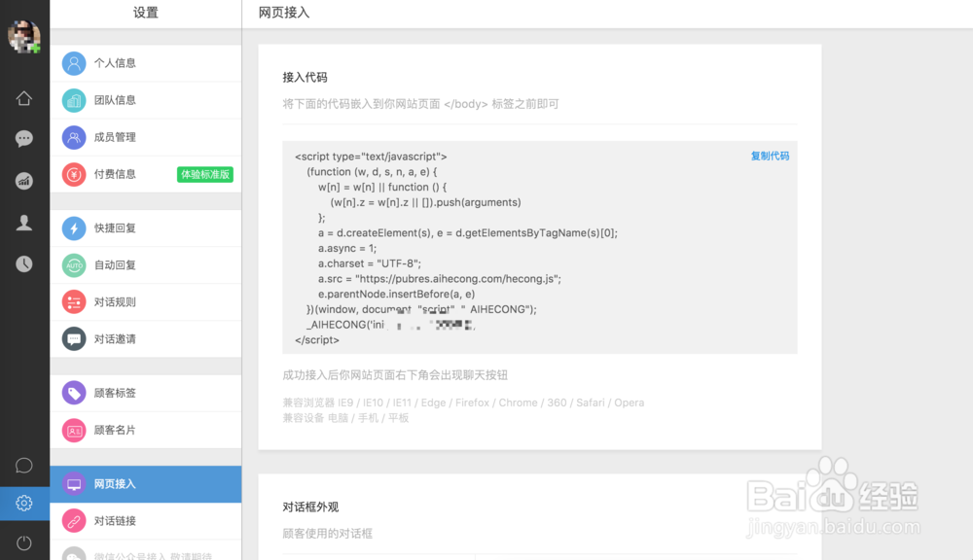Open 付费信息 settings item
973x560 pixels.
pos(146,174)
